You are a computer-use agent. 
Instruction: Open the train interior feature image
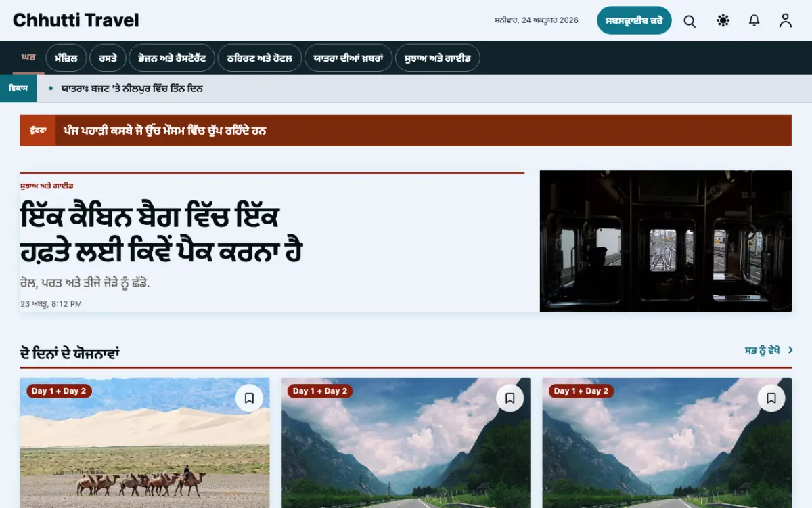(666, 240)
